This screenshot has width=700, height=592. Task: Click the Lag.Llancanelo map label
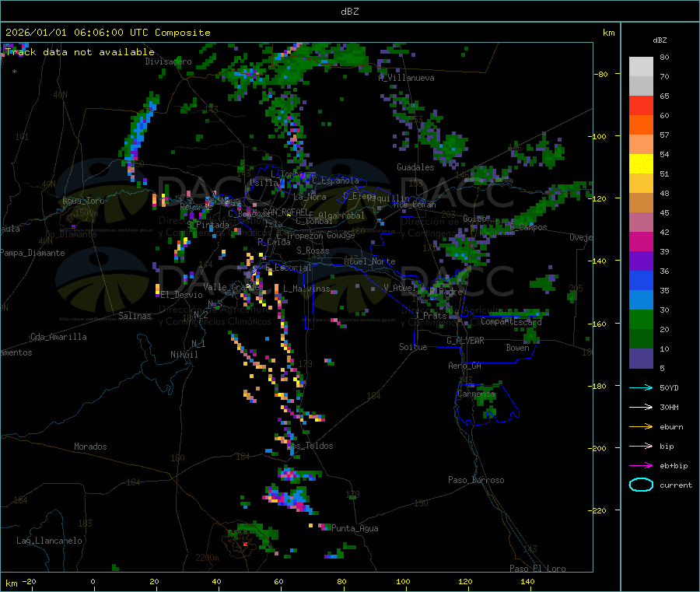49,541
